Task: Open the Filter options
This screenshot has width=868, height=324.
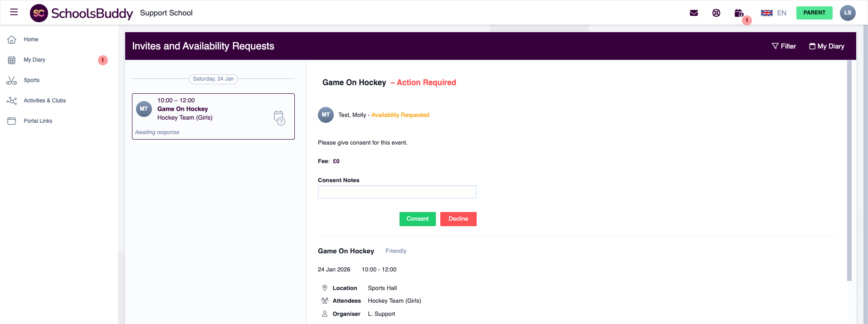Action: click(784, 46)
